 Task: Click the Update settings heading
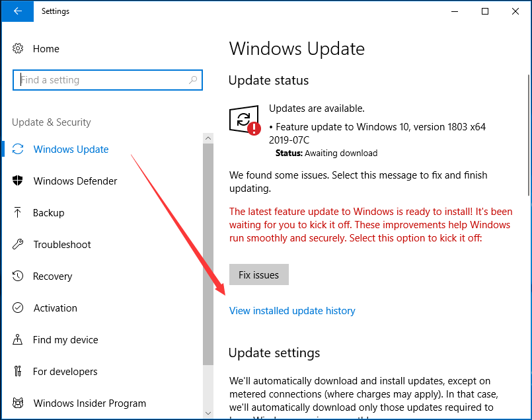(x=274, y=353)
